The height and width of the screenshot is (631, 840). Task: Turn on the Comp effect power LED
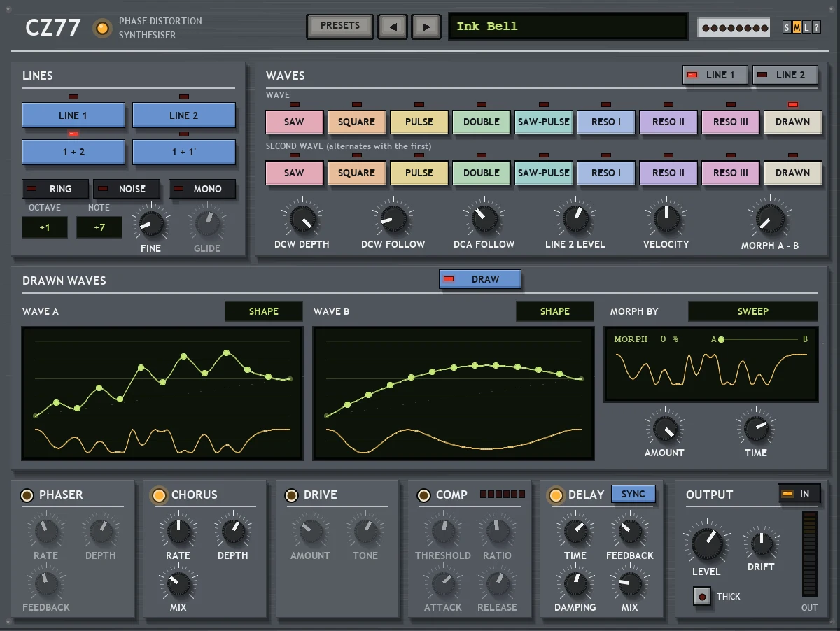[x=424, y=495]
